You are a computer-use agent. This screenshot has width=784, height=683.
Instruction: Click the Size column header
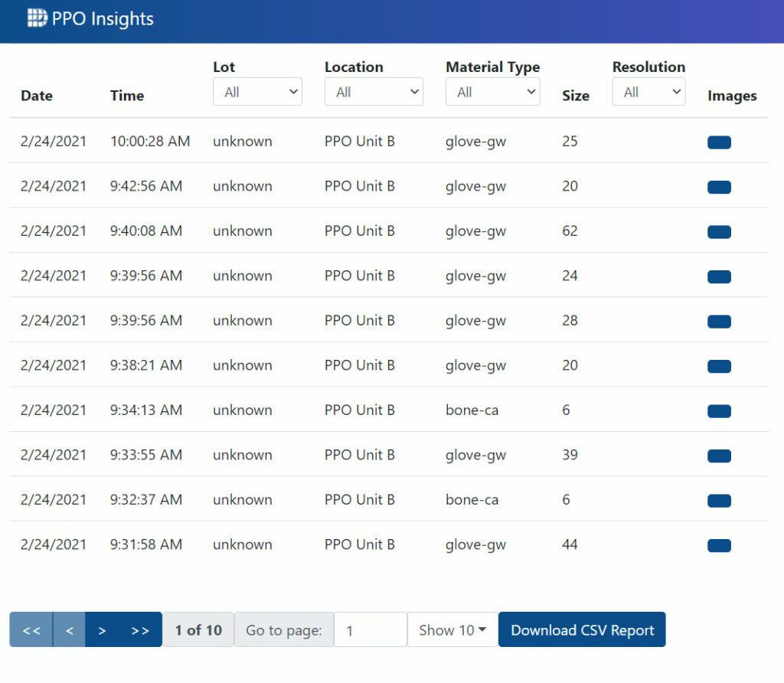(x=576, y=96)
